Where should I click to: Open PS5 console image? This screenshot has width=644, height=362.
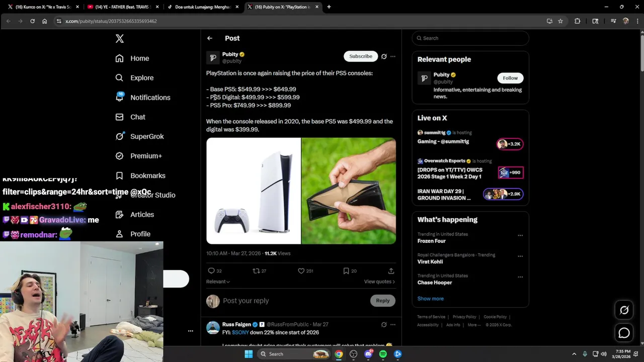[x=253, y=191]
